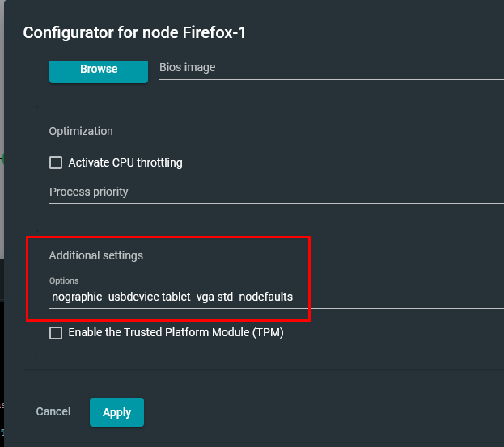Click the Optimization section heading
504x447 pixels.
(81, 131)
